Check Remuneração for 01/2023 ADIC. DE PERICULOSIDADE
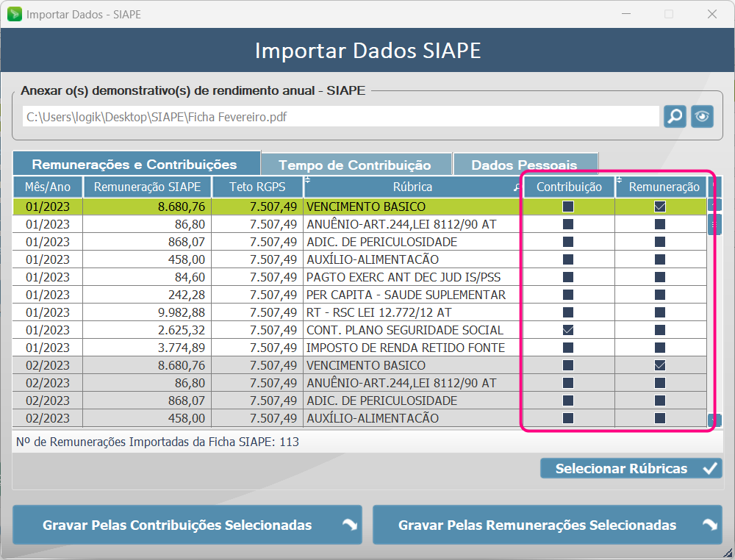Image resolution: width=735 pixels, height=560 pixels. (660, 242)
